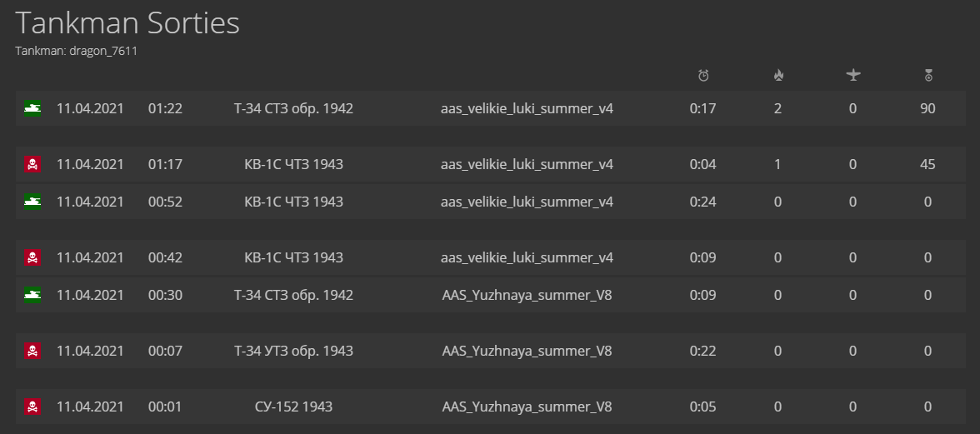Click score value 90 in first row

928,108
